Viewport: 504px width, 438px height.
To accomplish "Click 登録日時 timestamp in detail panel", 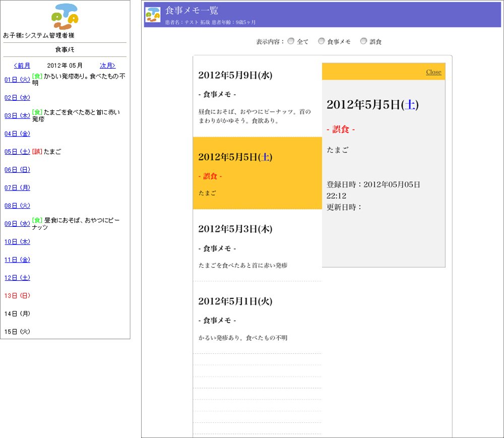I will tap(373, 190).
